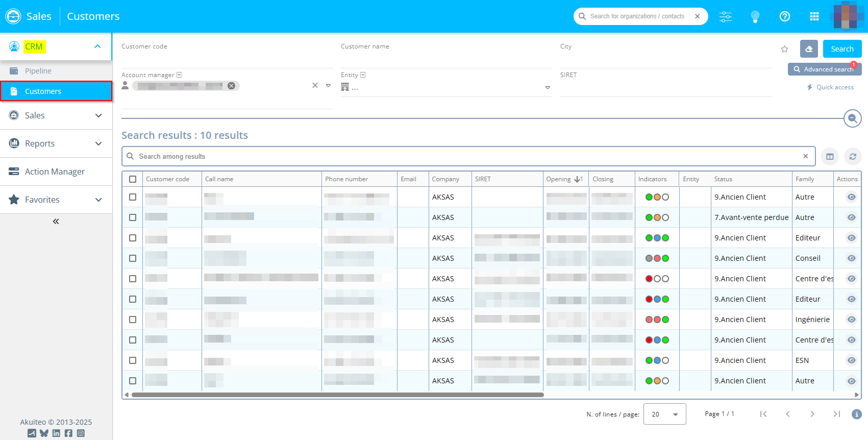The width and height of the screenshot is (868, 440).
Task: Open Advanced search
Action: tap(824, 69)
